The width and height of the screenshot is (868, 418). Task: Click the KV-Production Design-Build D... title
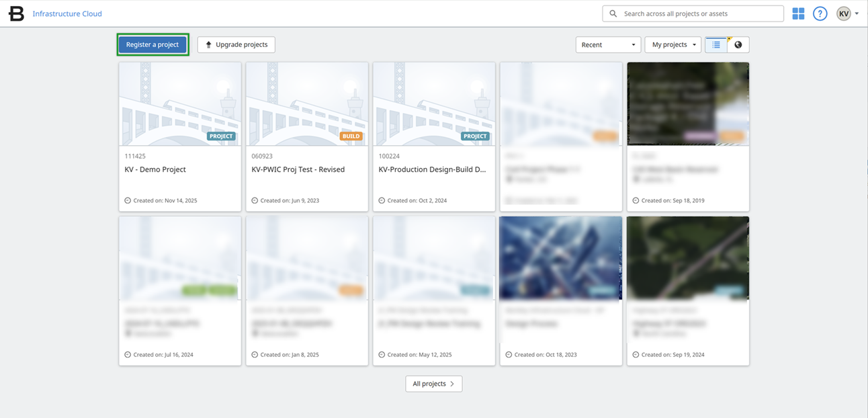pyautogui.click(x=432, y=169)
